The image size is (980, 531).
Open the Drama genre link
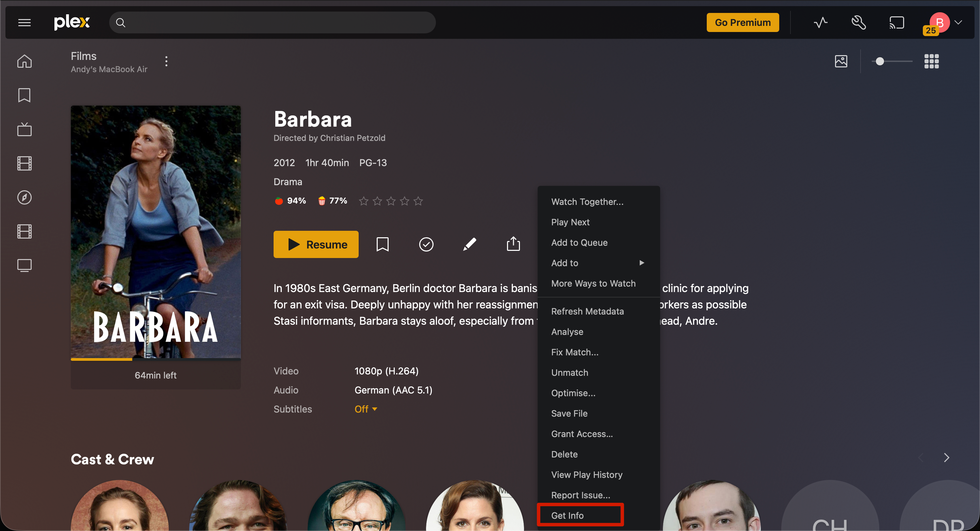click(288, 182)
